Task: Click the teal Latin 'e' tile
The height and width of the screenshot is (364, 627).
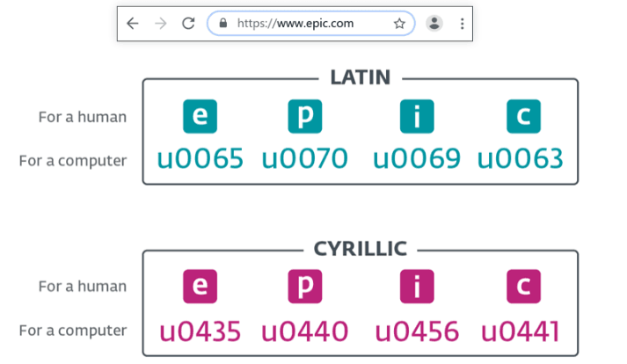Action: point(200,117)
